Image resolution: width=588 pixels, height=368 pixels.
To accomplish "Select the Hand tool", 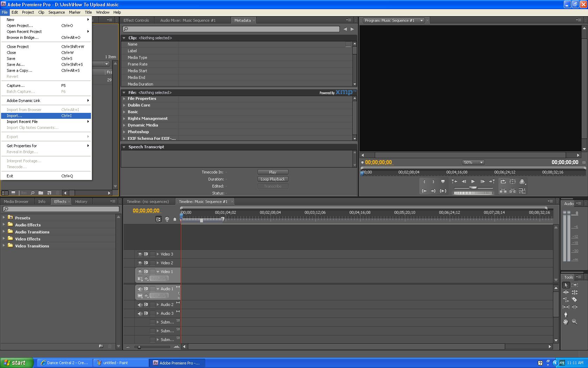I will click(566, 322).
